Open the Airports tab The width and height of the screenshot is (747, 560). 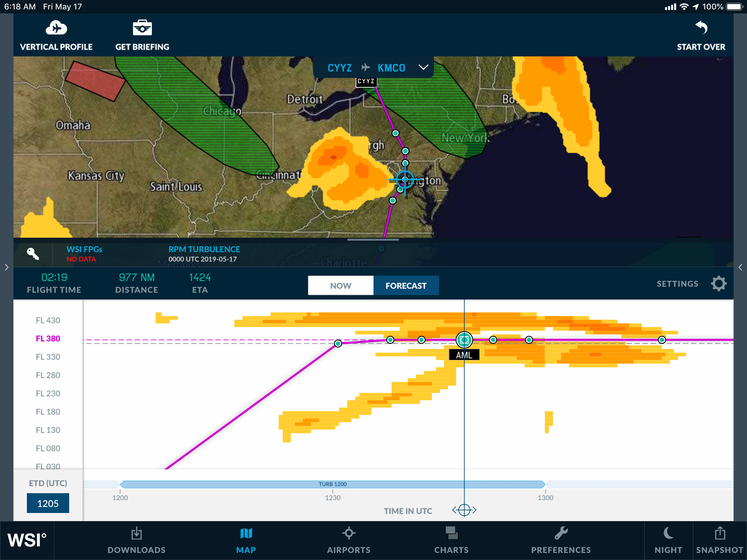[349, 540]
